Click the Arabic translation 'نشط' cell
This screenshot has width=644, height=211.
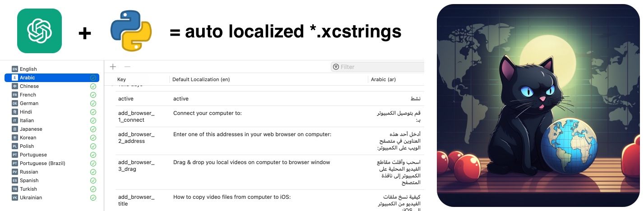click(x=416, y=99)
